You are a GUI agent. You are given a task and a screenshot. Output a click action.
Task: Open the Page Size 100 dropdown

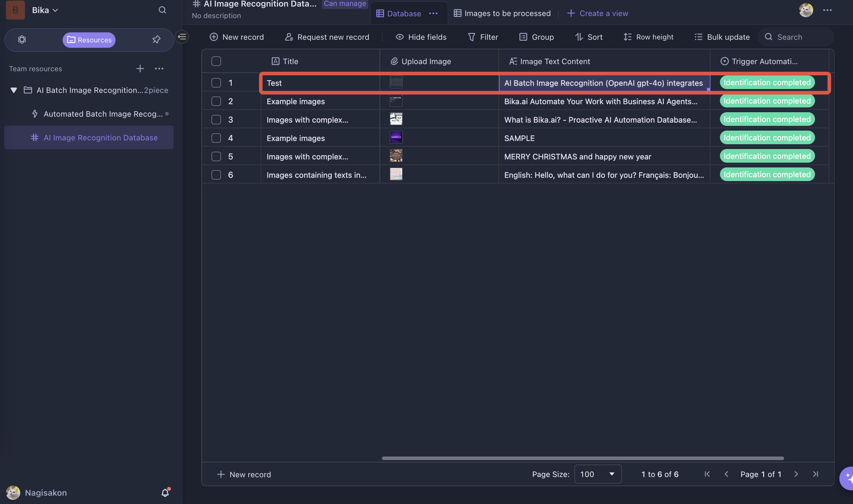(x=598, y=474)
